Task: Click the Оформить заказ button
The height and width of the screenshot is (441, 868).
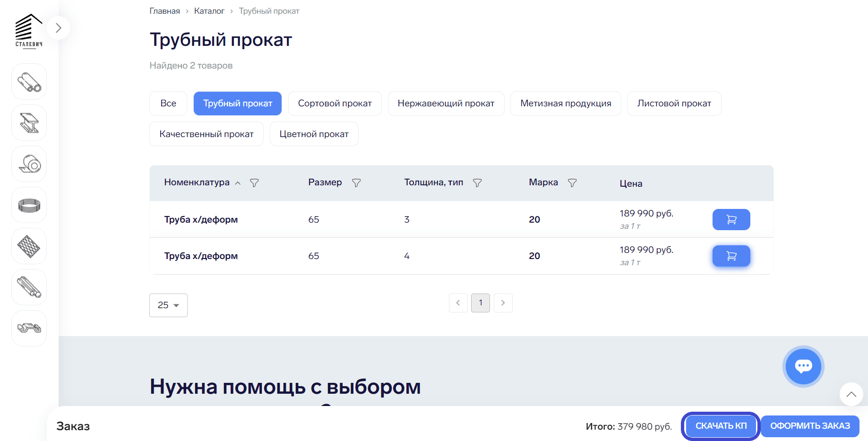Action: coord(810,426)
